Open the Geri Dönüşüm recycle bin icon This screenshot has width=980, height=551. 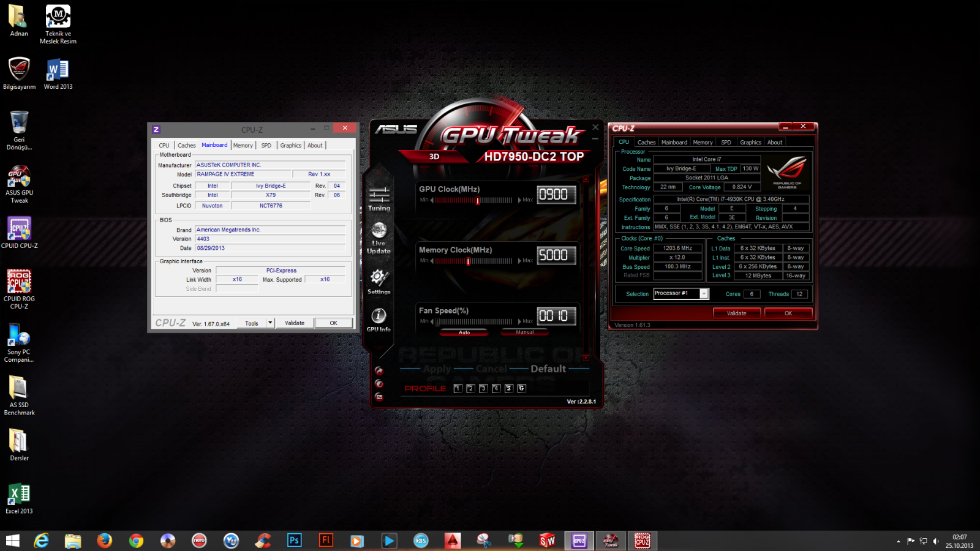(19, 130)
